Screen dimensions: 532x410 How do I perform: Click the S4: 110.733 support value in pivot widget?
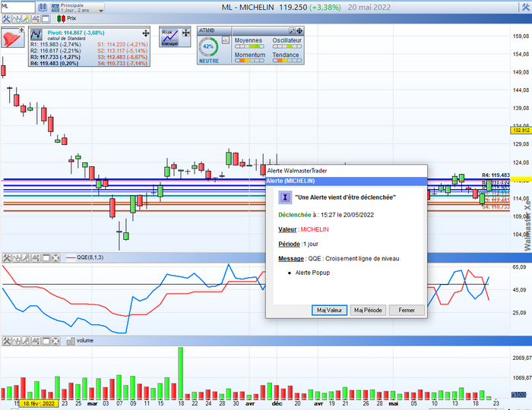pos(123,63)
